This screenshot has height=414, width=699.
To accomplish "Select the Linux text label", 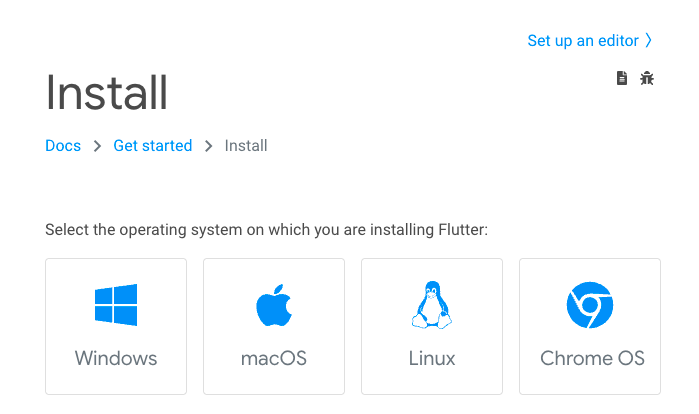I will coord(432,358).
